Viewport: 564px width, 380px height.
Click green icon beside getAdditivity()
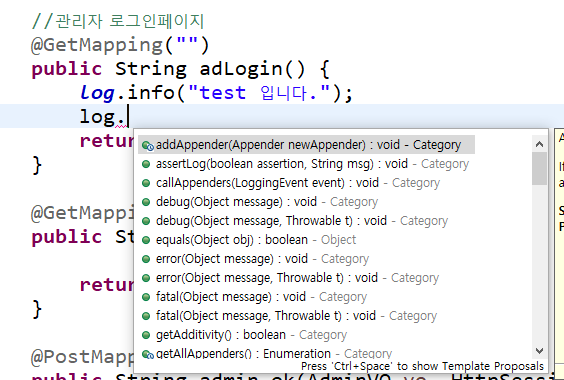146,335
